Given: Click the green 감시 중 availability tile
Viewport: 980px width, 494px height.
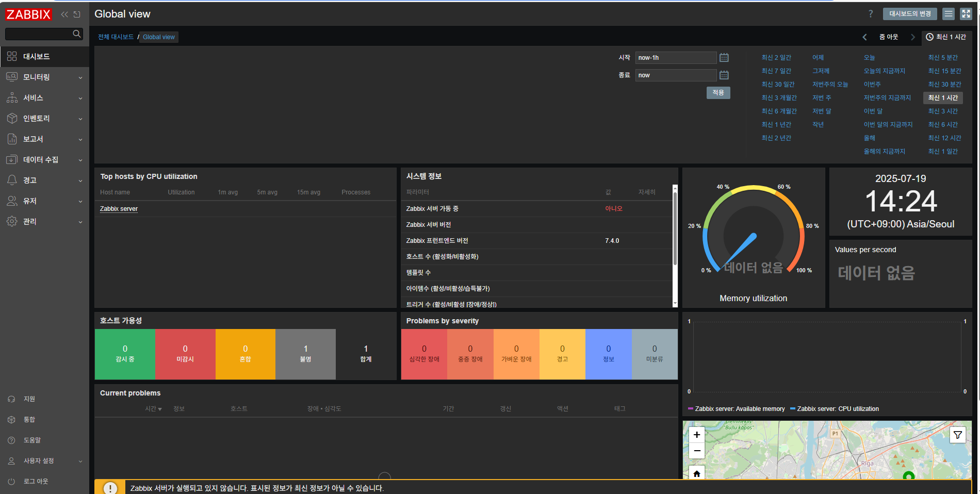Looking at the screenshot, I should click(x=125, y=354).
